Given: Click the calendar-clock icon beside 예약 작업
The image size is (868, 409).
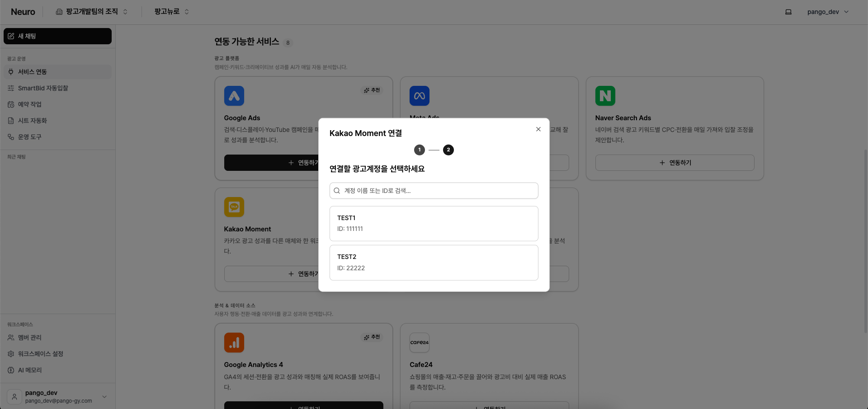Looking at the screenshot, I should click(x=11, y=104).
